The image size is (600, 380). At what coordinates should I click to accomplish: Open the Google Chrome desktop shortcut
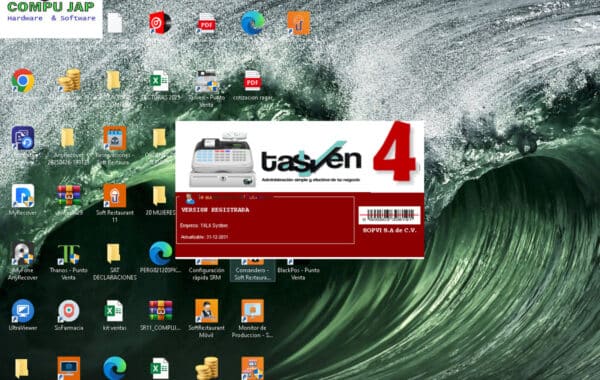coord(23,80)
